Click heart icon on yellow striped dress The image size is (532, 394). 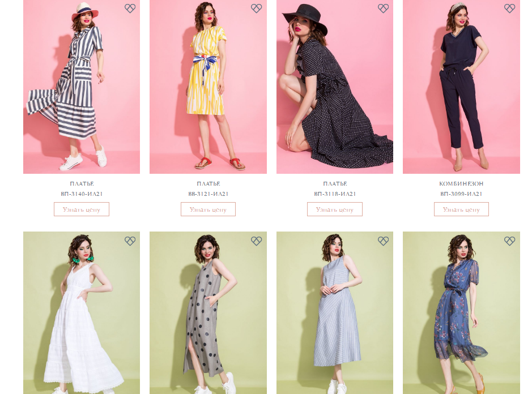pos(257,8)
